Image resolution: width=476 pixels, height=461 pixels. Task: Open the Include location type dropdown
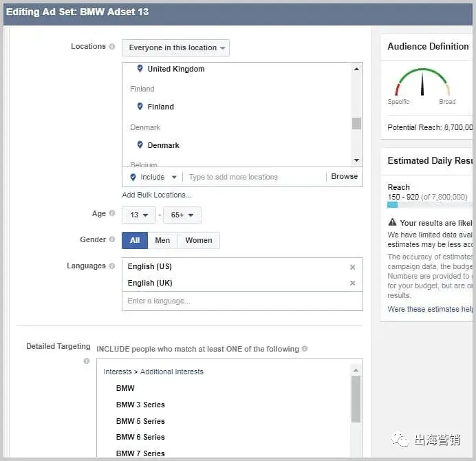pyautogui.click(x=153, y=177)
